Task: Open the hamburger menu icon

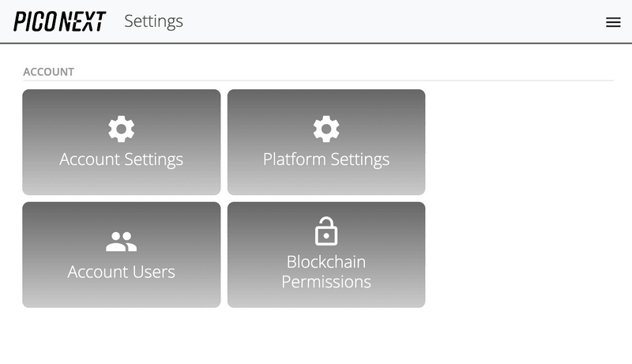Action: click(x=613, y=22)
